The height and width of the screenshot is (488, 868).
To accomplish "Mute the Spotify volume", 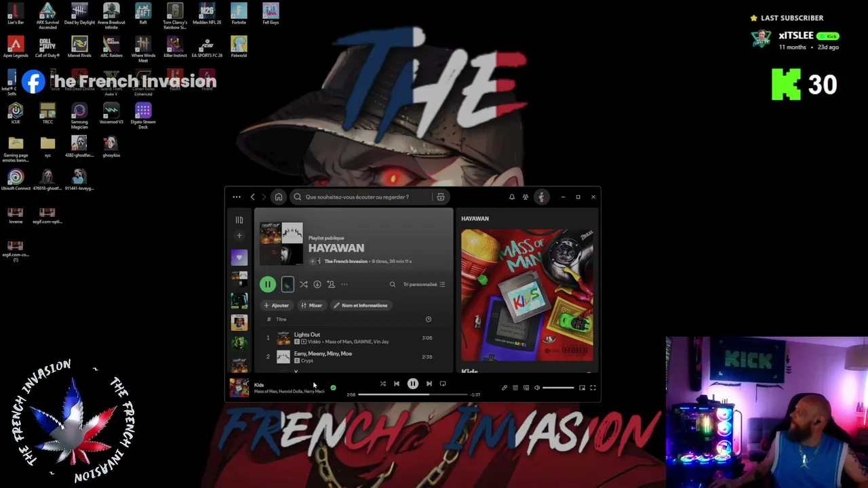I will point(536,388).
